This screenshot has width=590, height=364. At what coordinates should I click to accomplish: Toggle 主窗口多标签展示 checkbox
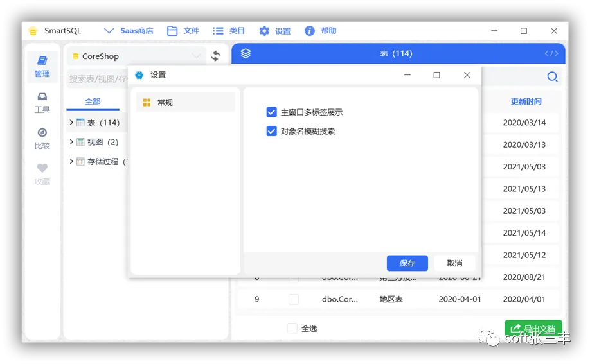point(271,112)
